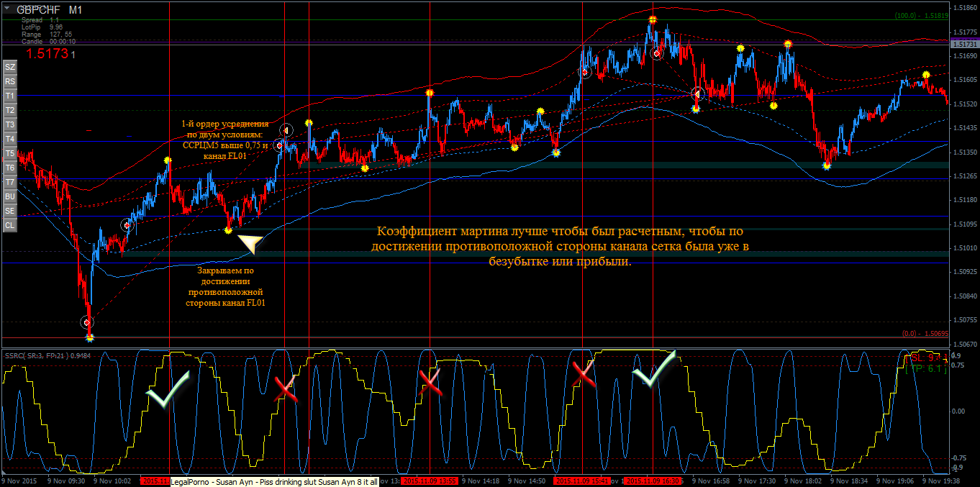Select the red 2015.11.09 13:55 time marker
Image resolution: width=980 pixels, height=487 pixels.
[430, 481]
